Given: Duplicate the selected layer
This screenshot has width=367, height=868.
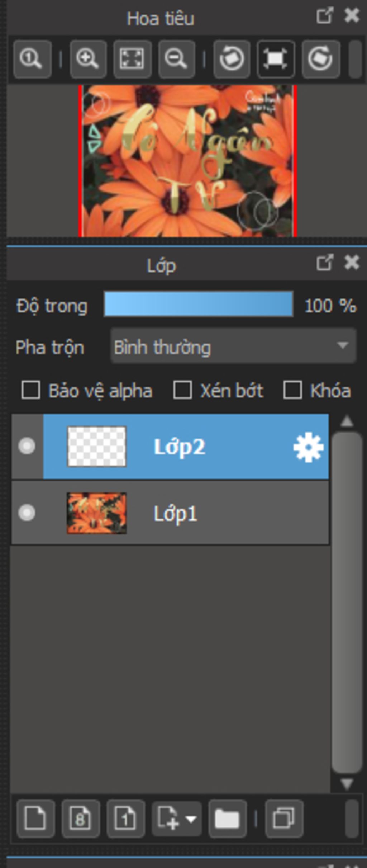Looking at the screenshot, I should [284, 819].
